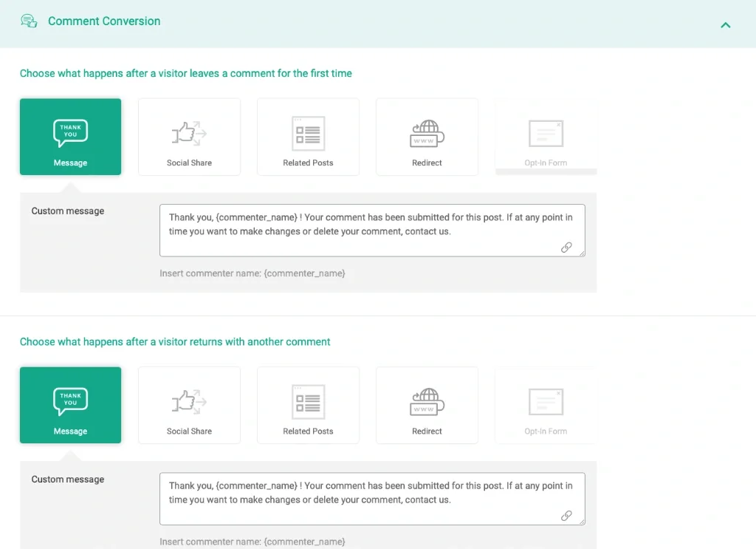Viewport: 756px width, 549px height.
Task: Insert link icon in second custom message
Action: (566, 516)
